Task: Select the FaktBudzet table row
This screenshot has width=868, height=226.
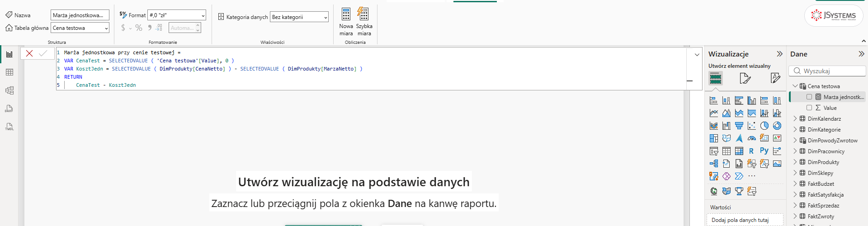Action: tap(827, 184)
